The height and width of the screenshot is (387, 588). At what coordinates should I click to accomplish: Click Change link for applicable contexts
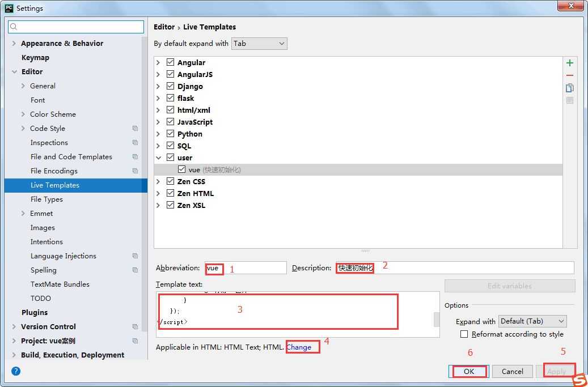point(299,347)
